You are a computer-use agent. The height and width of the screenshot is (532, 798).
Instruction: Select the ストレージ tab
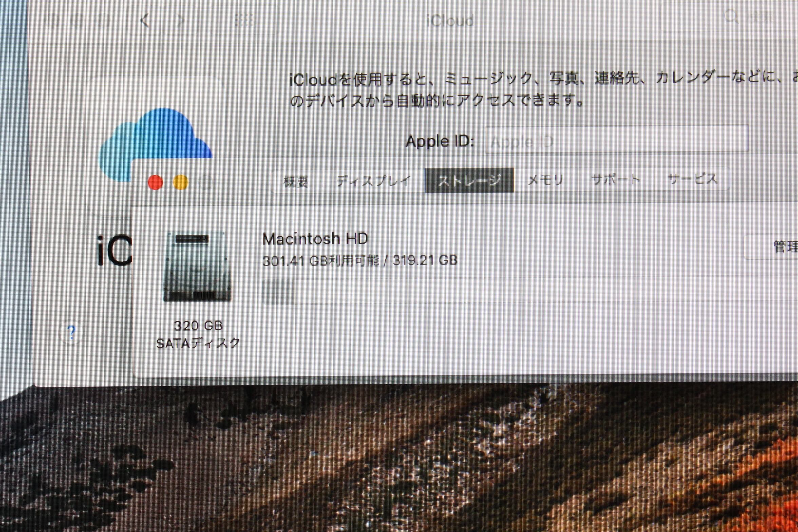tap(469, 180)
